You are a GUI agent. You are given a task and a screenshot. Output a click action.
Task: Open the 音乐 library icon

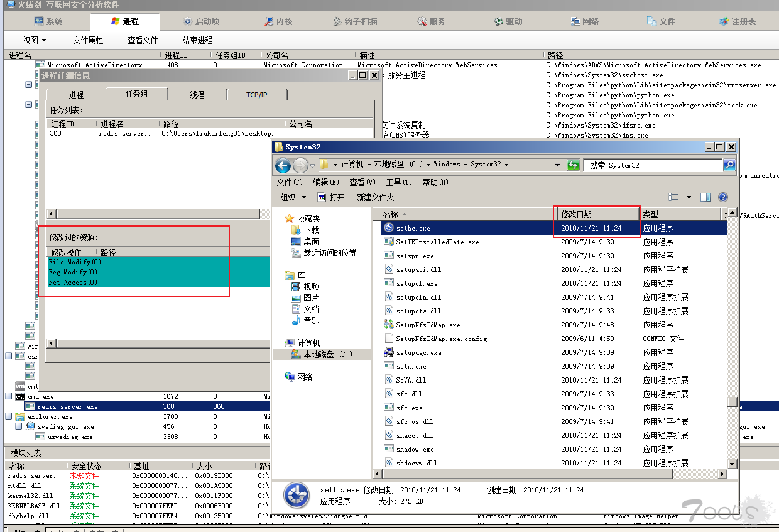pyautogui.click(x=296, y=320)
